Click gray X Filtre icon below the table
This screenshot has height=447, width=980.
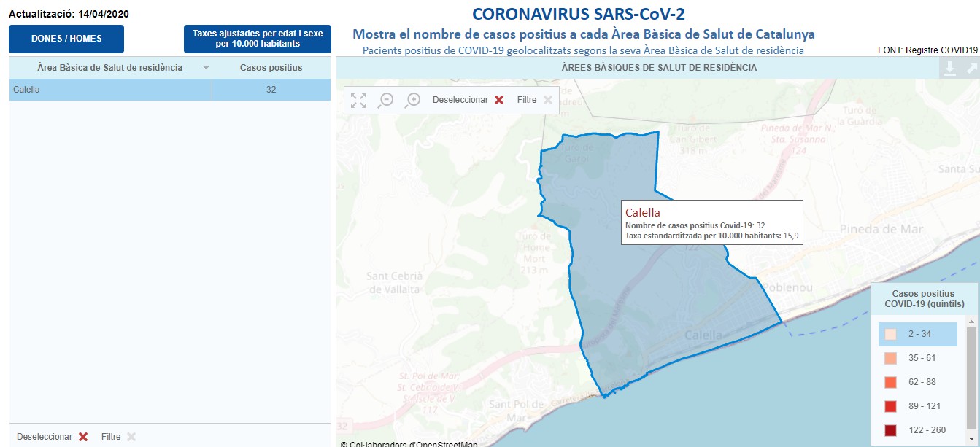131,437
